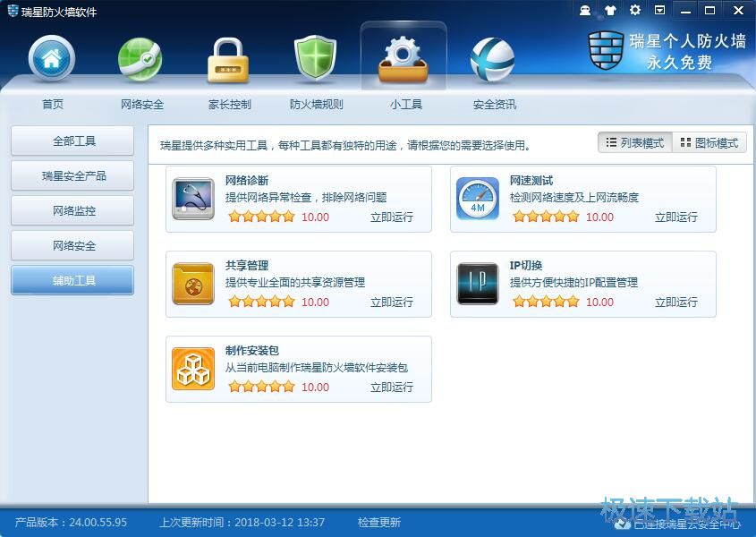Viewport: 756px width, 537px height.
Task: Open the 家长控制 padlock icon
Action: tap(228, 60)
